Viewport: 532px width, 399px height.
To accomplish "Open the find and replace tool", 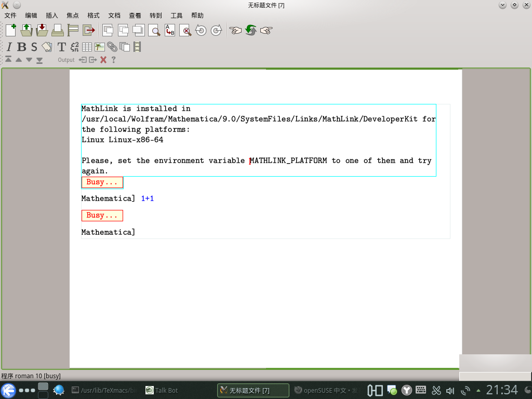I will (x=170, y=30).
